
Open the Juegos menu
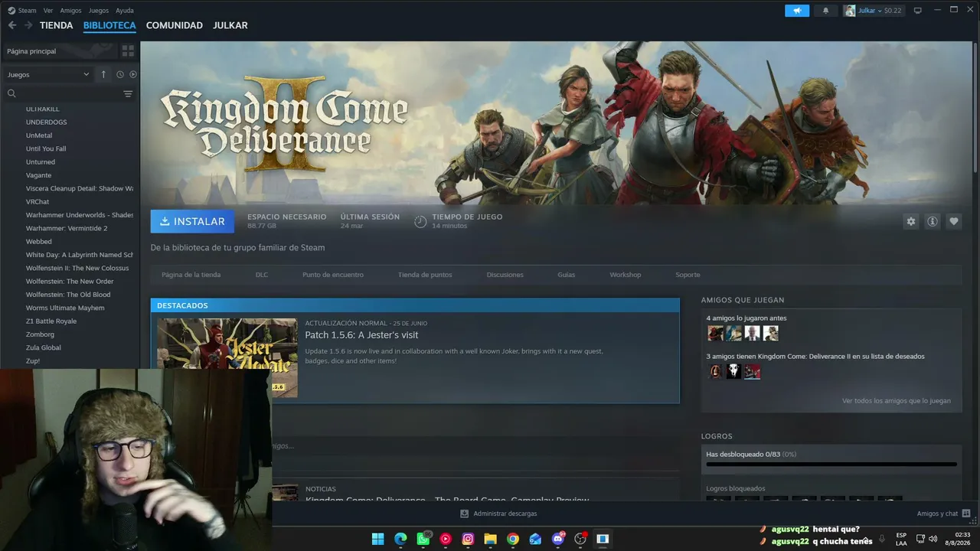[x=99, y=11]
